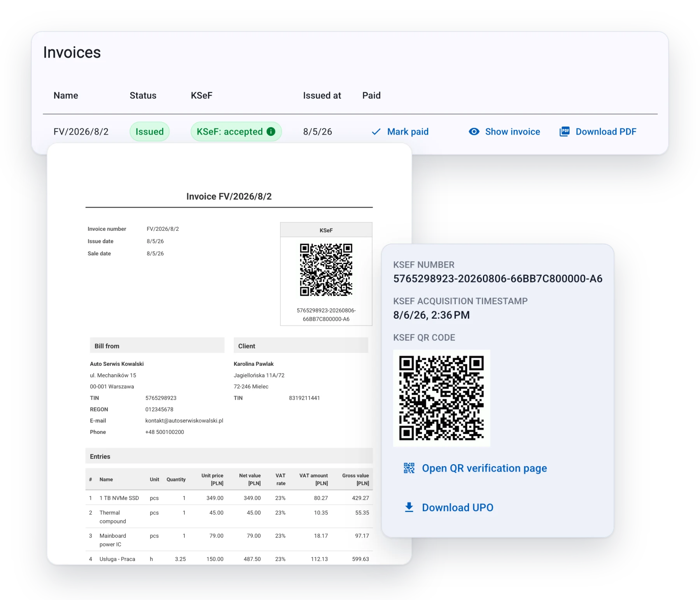Viewport: 700px width, 600px height.
Task: Click the KSeF acquisition timestamp 8/6/26, 2:36 PM
Action: pos(432,315)
